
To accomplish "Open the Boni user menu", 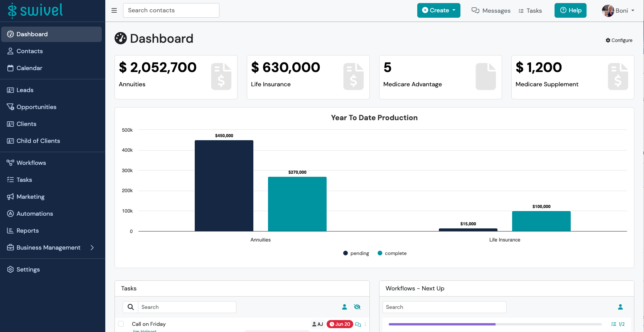I will pos(618,10).
